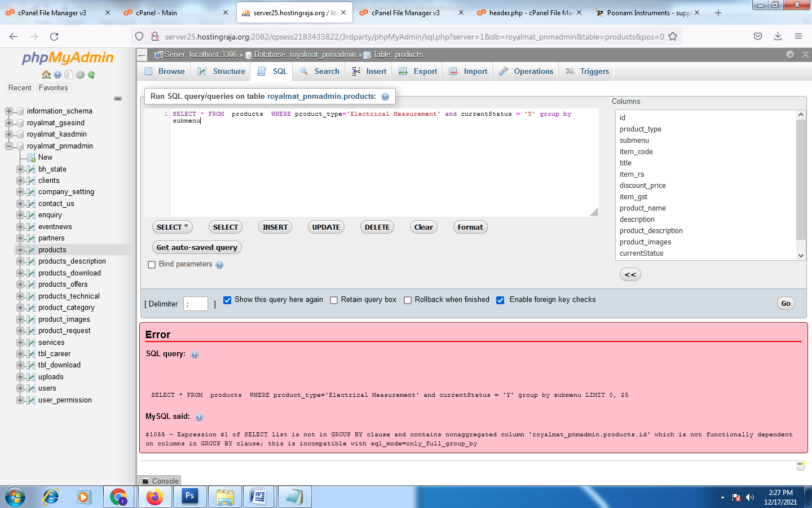Reload the navigation panel with green arrow
Image resolution: width=812 pixels, height=508 pixels.
[x=91, y=75]
